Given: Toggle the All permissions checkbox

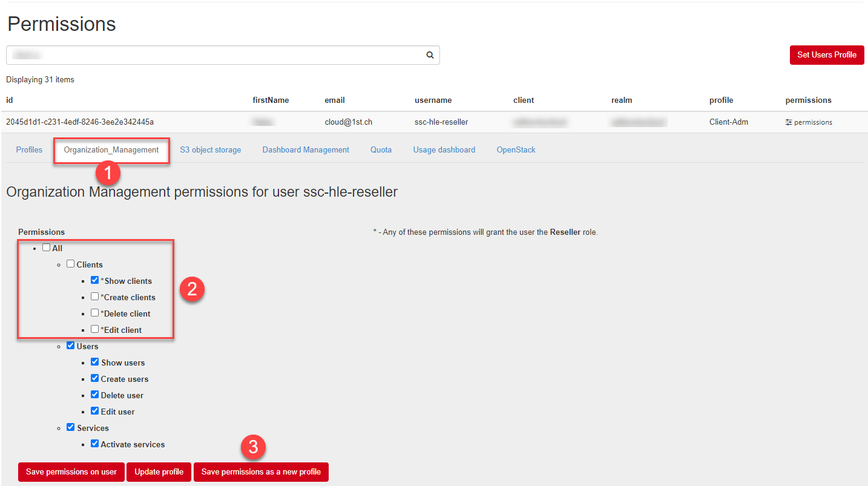Looking at the screenshot, I should 47,248.
